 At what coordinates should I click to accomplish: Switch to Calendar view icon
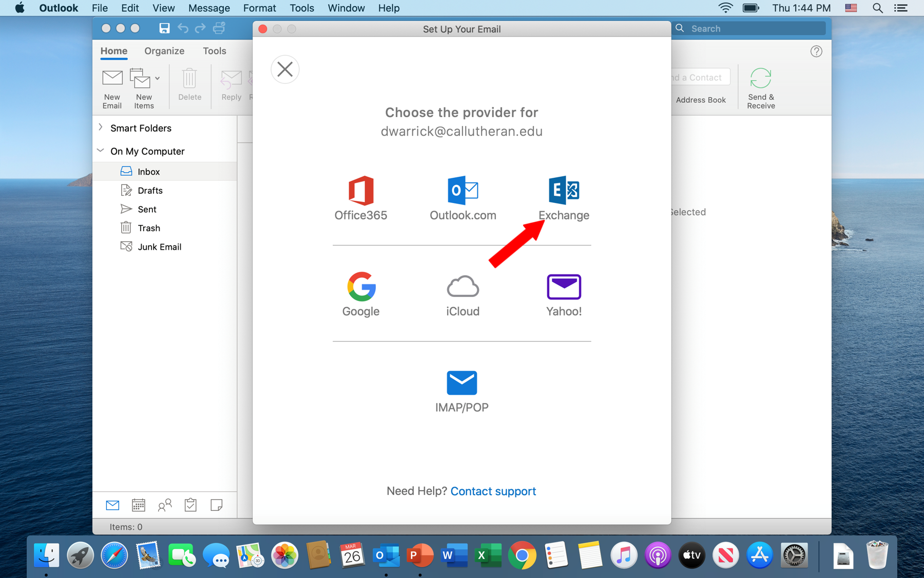pos(139,506)
